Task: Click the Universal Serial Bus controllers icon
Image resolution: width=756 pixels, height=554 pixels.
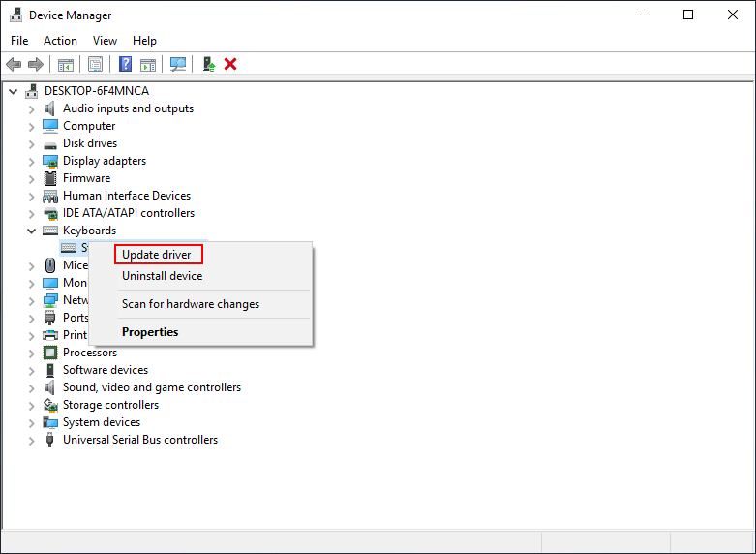Action: pos(49,440)
